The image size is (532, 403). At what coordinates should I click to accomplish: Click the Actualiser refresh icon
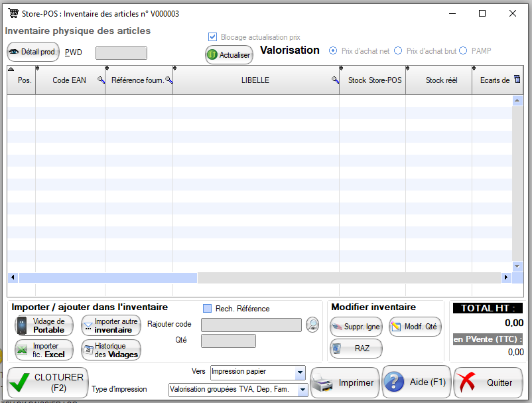[x=213, y=54]
